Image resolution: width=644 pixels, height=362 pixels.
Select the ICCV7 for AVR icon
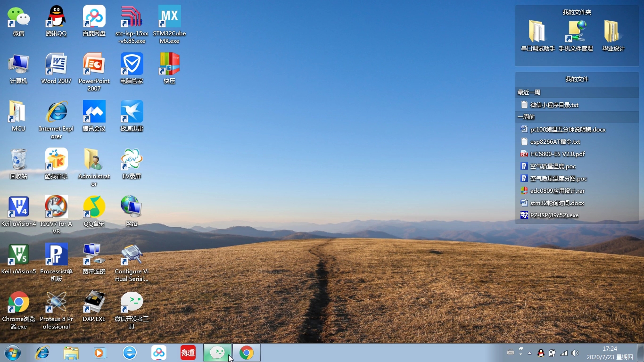click(x=56, y=215)
